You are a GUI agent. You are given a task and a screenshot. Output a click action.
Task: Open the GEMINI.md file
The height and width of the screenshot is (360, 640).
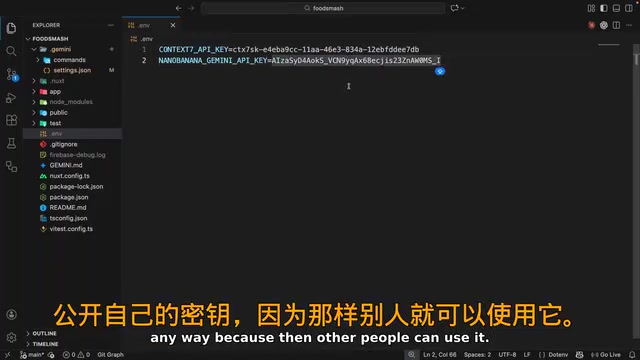[x=72, y=165]
